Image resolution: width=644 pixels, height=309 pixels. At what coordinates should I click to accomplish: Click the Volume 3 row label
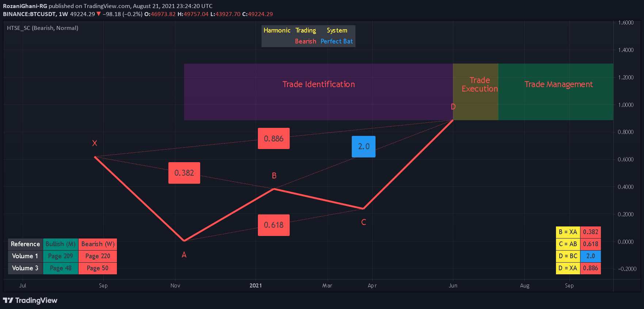click(x=25, y=268)
